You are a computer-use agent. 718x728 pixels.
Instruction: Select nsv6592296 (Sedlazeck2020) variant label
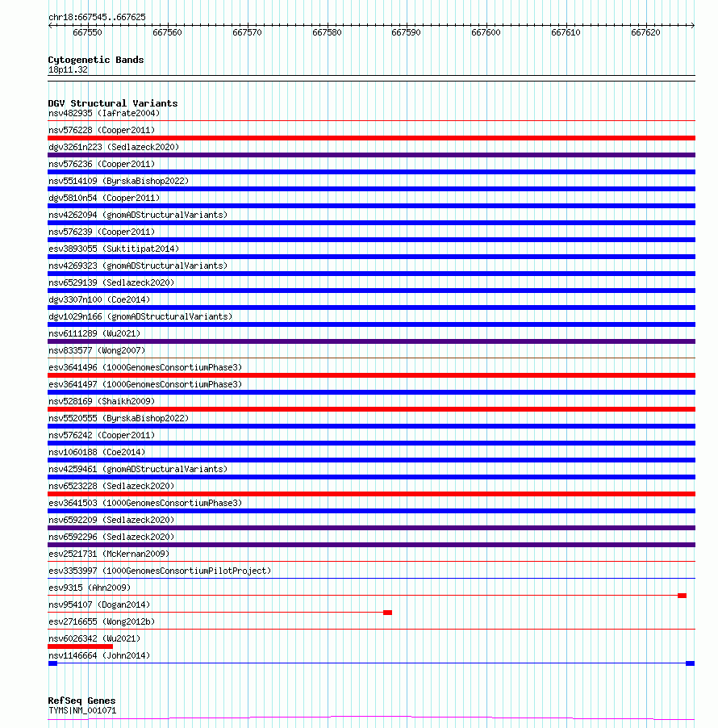[111, 537]
